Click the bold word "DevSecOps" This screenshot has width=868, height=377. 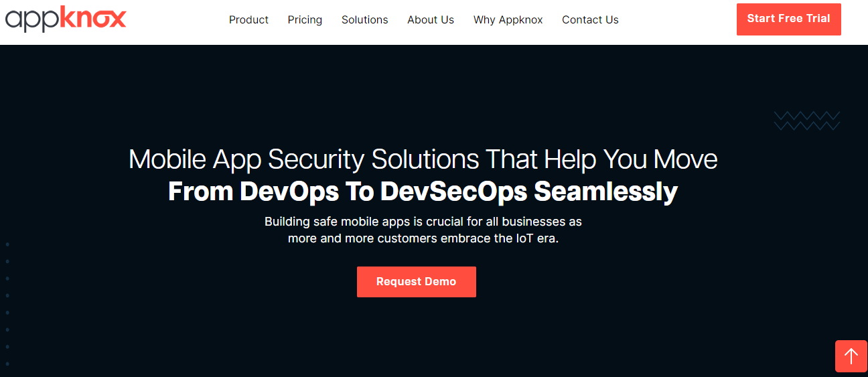pos(453,192)
